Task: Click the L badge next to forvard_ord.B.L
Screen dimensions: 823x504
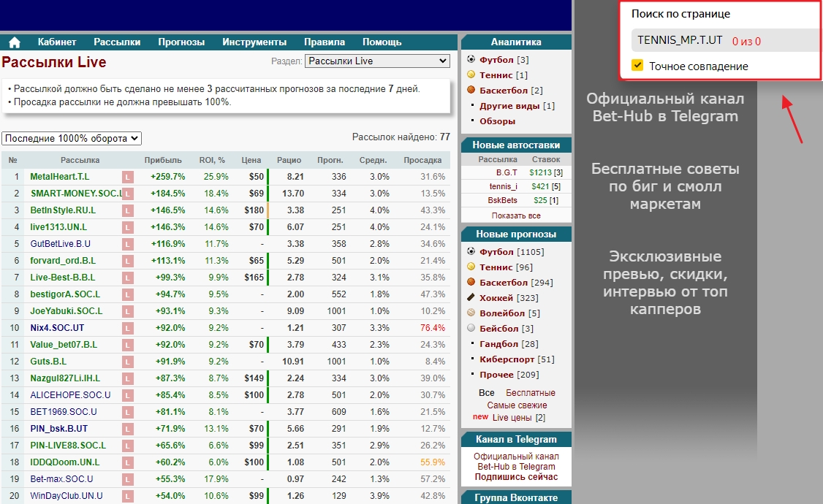Action: tap(128, 261)
